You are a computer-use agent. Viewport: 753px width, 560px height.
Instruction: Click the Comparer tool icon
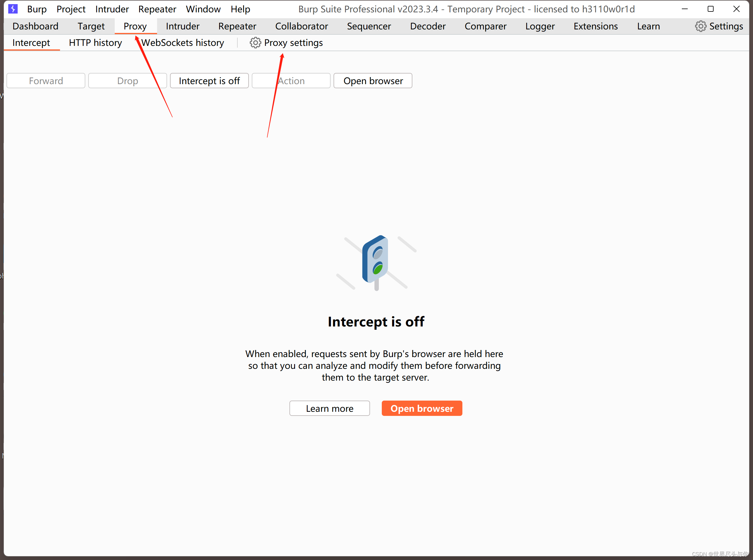point(485,26)
